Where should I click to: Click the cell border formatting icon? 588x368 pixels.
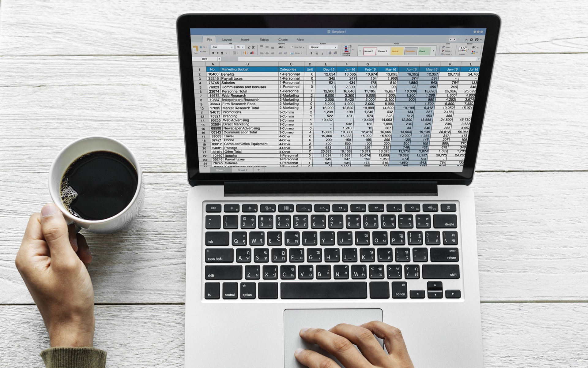pos(235,53)
